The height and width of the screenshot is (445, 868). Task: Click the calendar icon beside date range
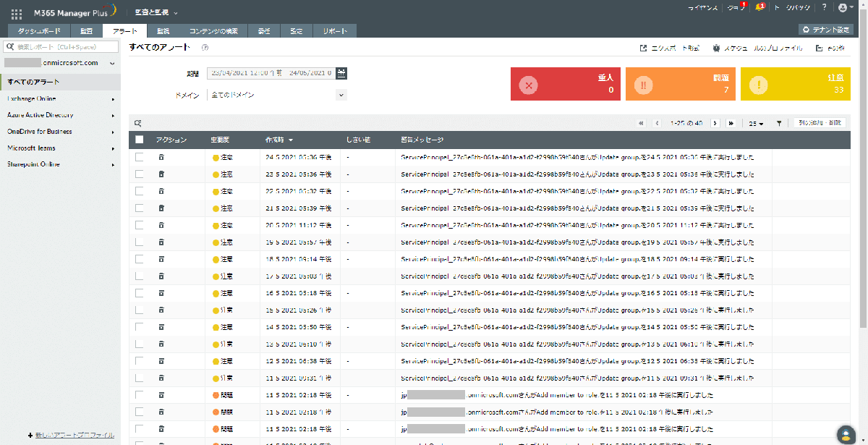tap(341, 72)
